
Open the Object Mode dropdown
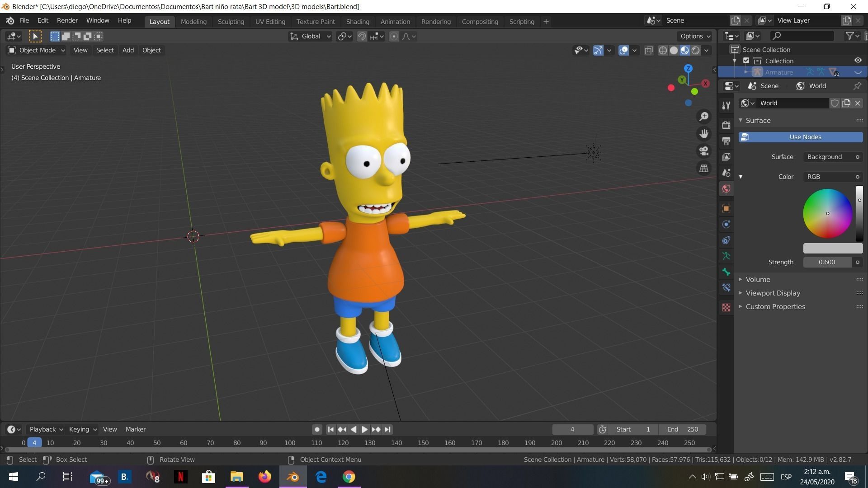click(37, 50)
